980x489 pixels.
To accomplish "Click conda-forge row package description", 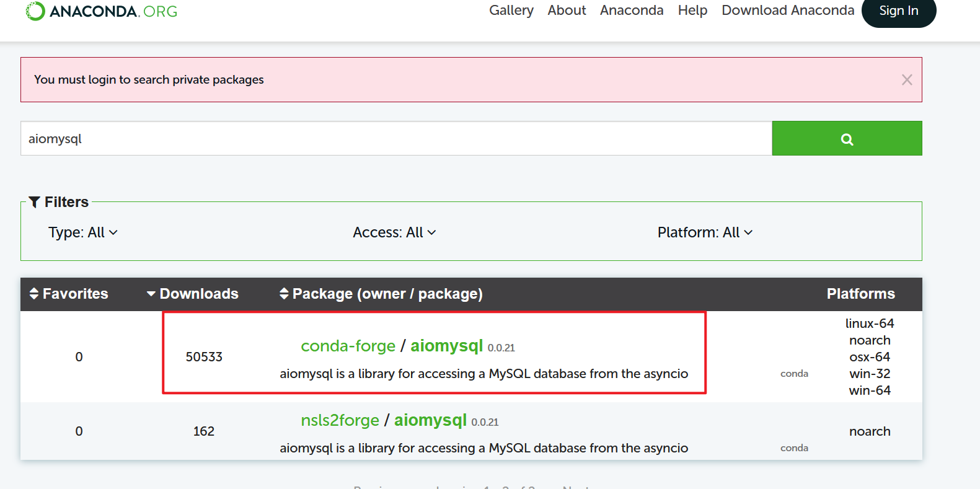I will (x=483, y=374).
